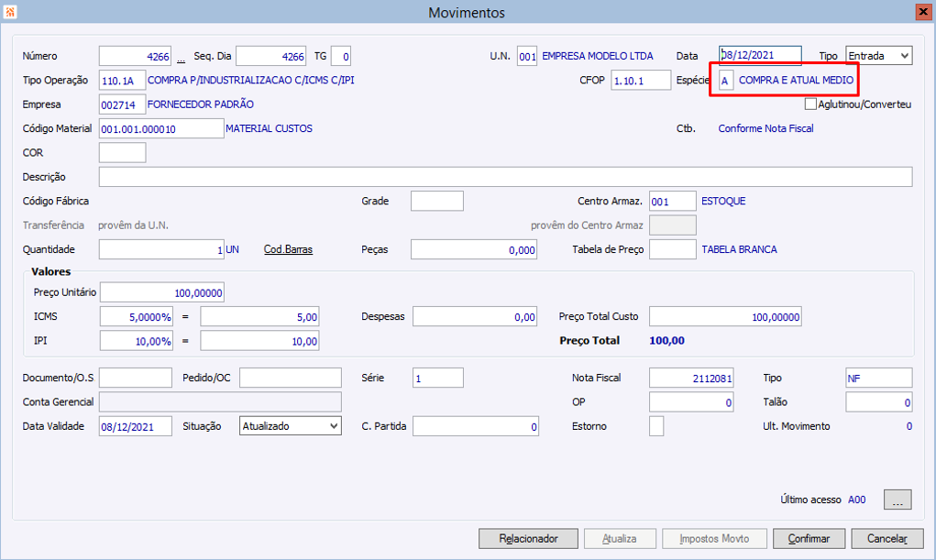Viewport: 936px width, 560px height.
Task: Select the Código Material field
Action: [161, 128]
